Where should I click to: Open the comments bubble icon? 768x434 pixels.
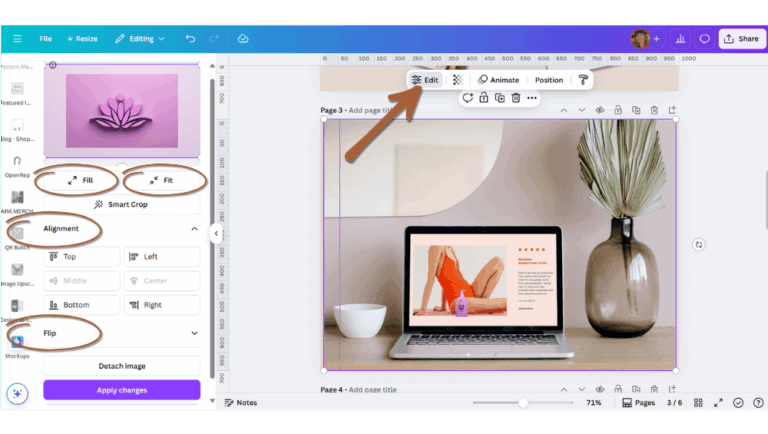(x=704, y=39)
